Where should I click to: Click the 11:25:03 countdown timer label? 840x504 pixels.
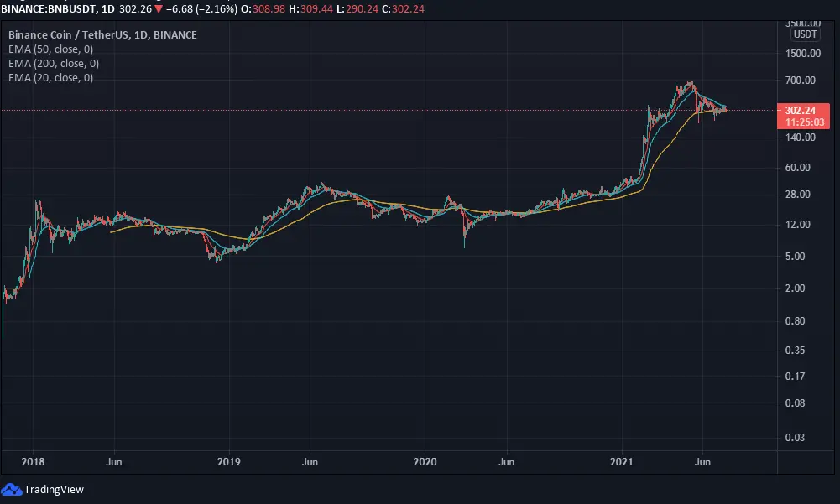point(805,122)
